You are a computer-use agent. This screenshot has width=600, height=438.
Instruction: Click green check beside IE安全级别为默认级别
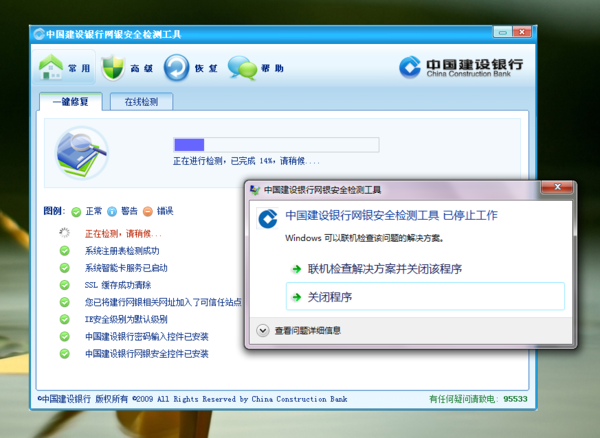click(65, 319)
